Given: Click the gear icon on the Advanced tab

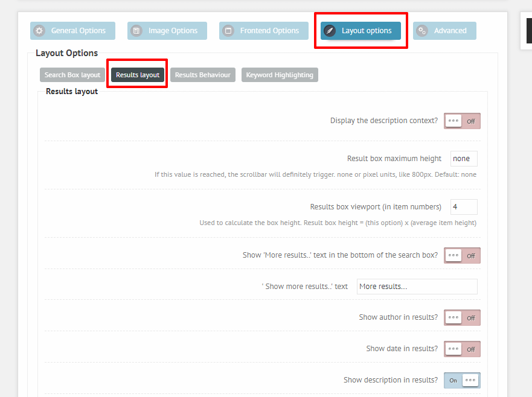Looking at the screenshot, I should [423, 30].
